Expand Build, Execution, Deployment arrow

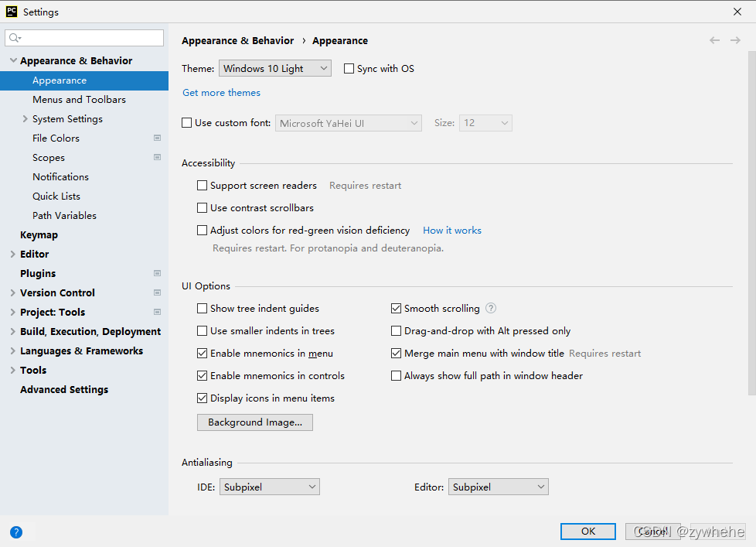pyautogui.click(x=13, y=331)
